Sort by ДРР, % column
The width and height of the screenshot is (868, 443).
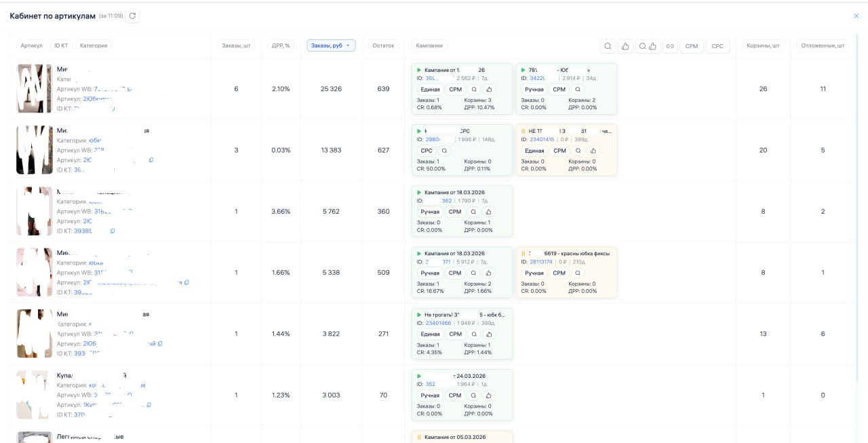point(281,45)
